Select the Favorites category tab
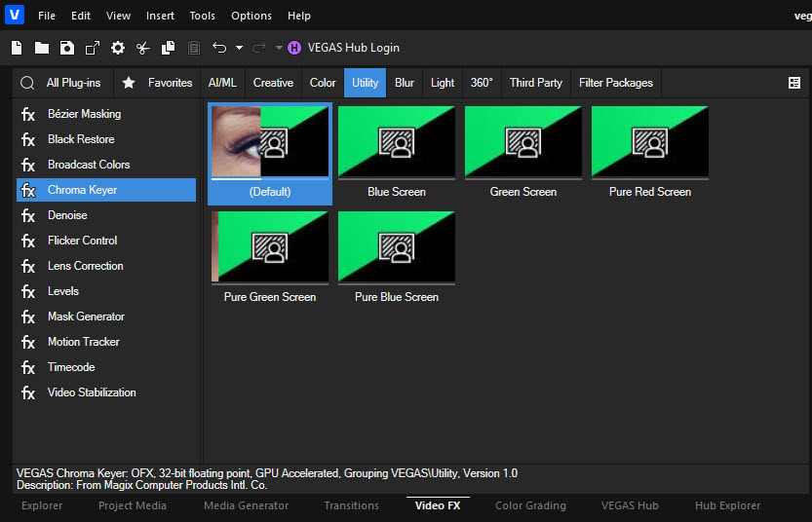This screenshot has height=522, width=812. click(x=170, y=83)
